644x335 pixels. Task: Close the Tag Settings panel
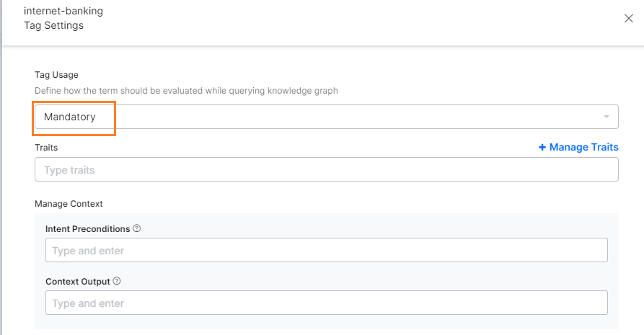point(628,19)
